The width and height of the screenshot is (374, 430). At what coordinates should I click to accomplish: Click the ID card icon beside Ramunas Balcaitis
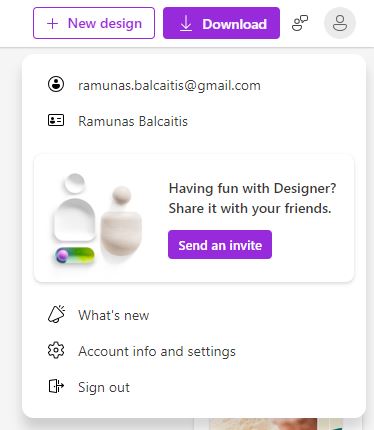click(56, 120)
